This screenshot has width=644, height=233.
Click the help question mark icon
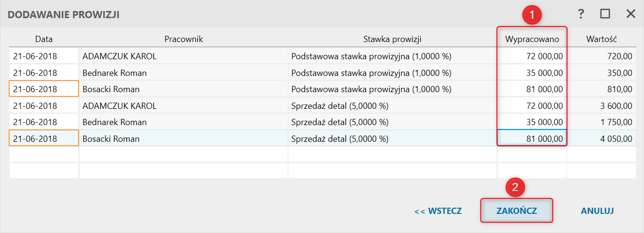(x=581, y=14)
